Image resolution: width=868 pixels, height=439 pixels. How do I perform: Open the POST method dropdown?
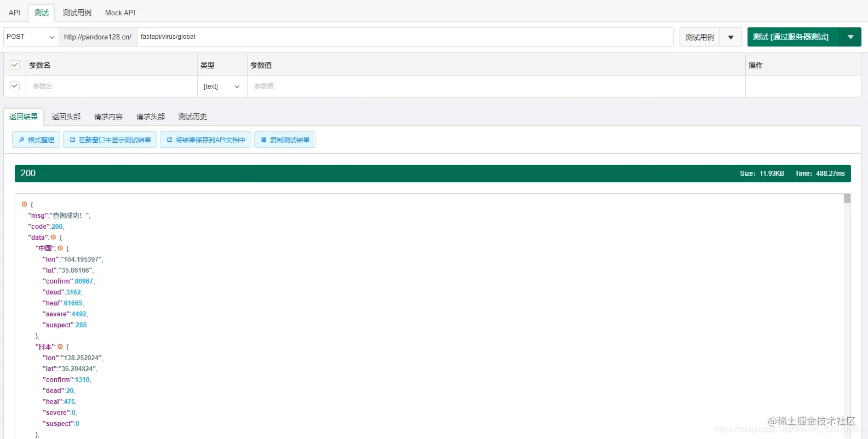point(31,37)
